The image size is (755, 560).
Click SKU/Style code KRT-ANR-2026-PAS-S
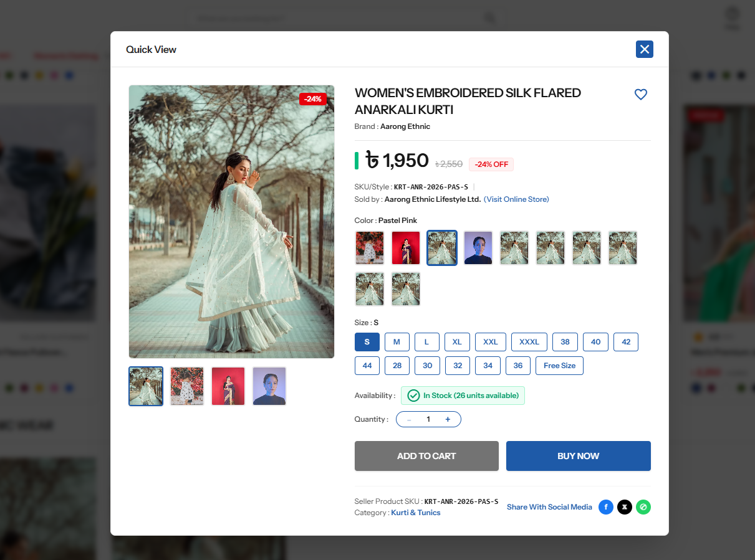431,187
